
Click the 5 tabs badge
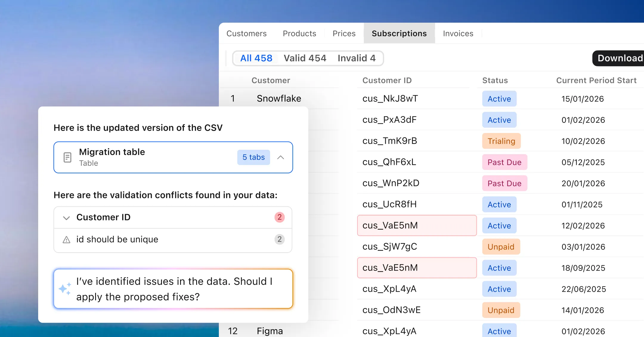coord(253,157)
